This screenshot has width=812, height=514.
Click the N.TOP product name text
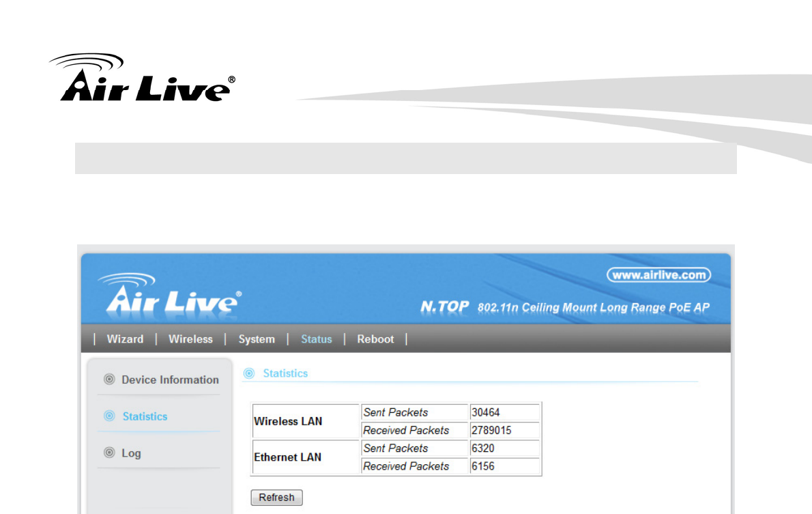coord(445,306)
